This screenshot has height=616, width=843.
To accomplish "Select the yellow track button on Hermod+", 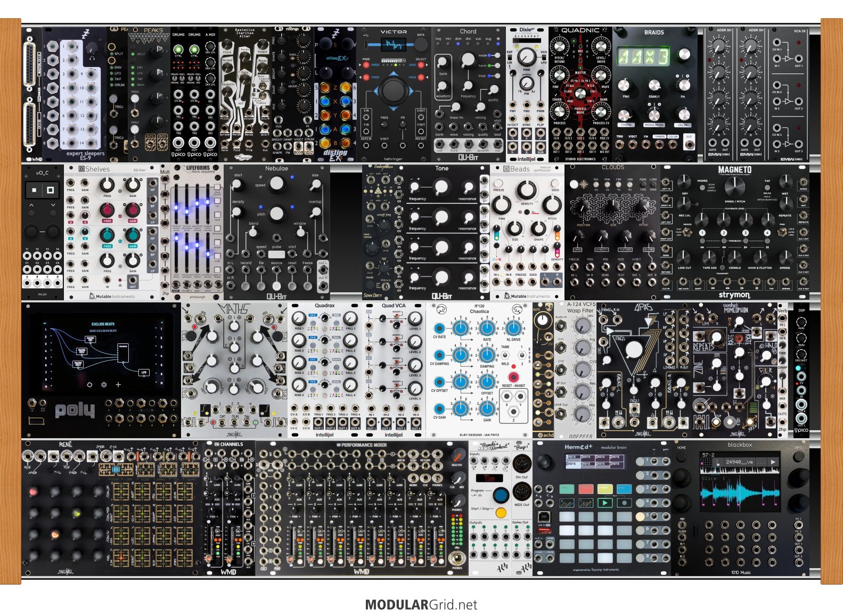I will coord(605,488).
